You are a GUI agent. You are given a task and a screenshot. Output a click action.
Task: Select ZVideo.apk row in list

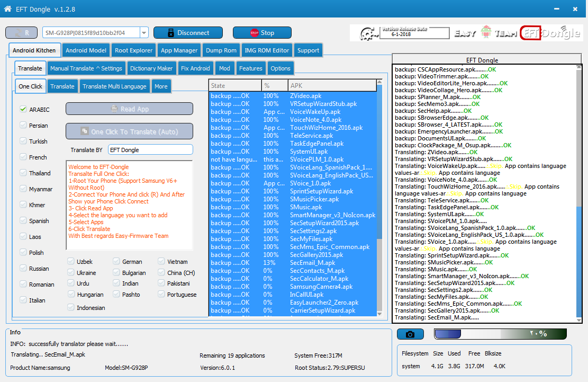(x=293, y=96)
